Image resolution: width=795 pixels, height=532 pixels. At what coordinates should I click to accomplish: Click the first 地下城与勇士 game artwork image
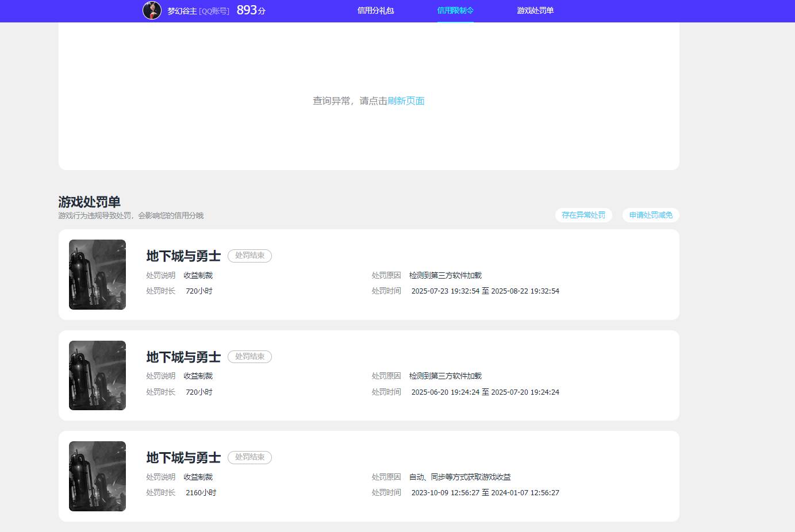97,275
